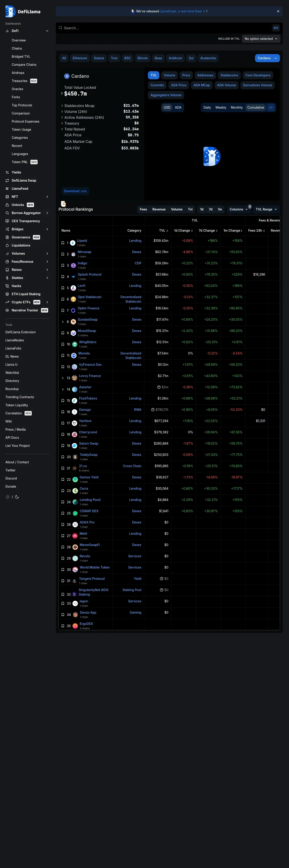This screenshot has height=868, width=289.
Task: Click the Borrow Aggregator search icon
Action: tap(7, 213)
